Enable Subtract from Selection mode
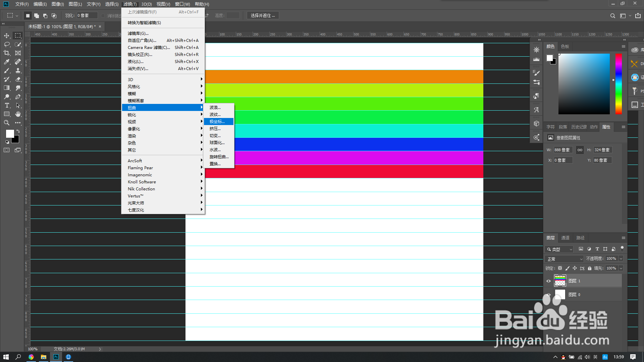 click(45, 15)
